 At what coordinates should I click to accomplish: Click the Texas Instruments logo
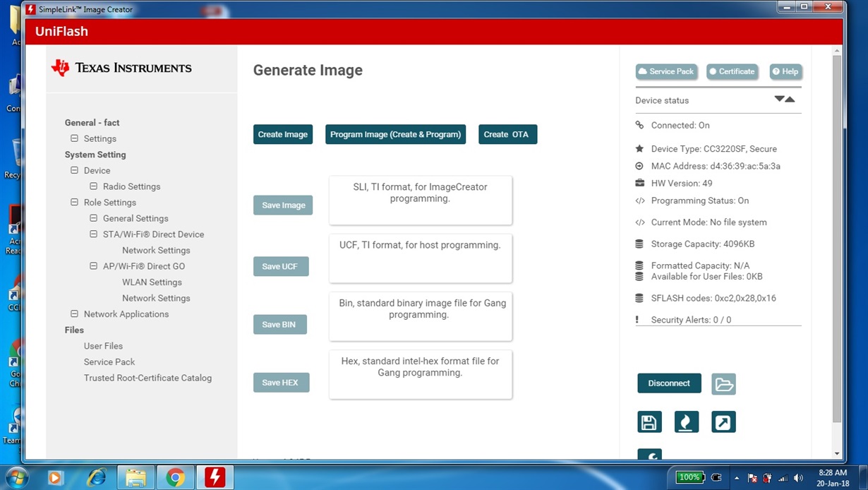[121, 68]
